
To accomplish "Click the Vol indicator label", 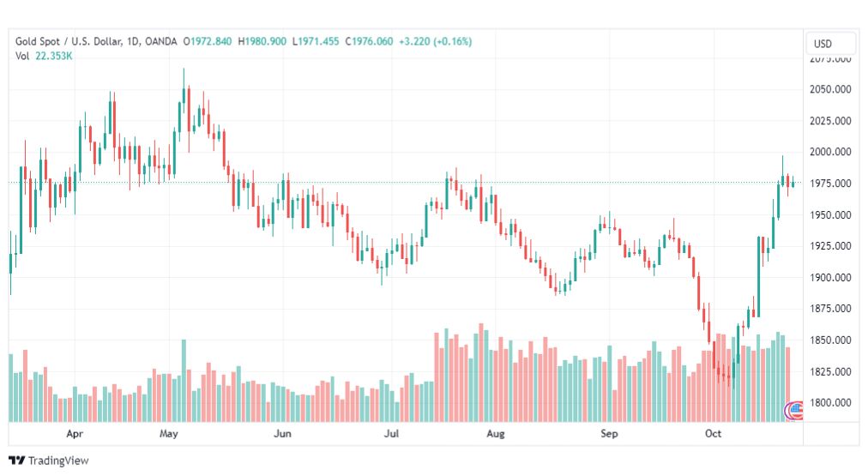I will pos(22,56).
